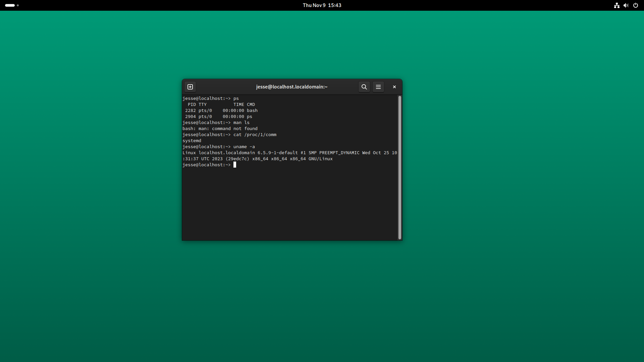644x362 pixels.
Task: Click the 'PID TTY TIME CMD' header line
Action: [221, 105]
